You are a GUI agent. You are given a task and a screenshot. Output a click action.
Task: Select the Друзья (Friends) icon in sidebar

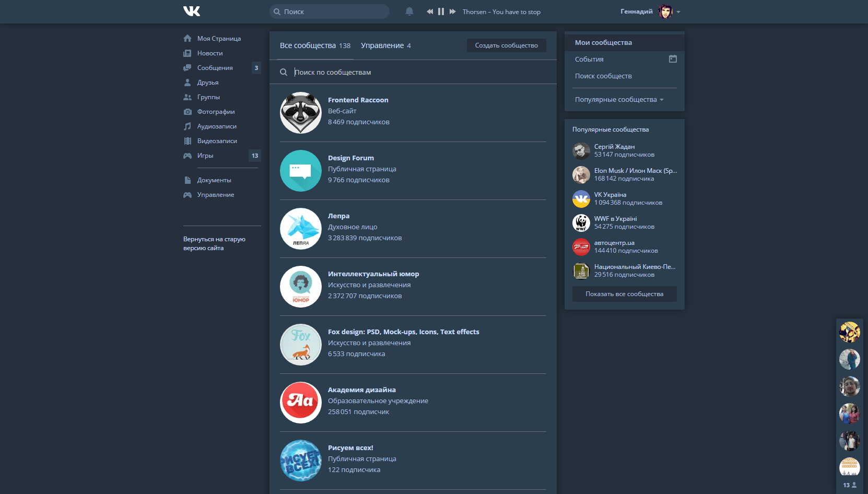click(187, 82)
